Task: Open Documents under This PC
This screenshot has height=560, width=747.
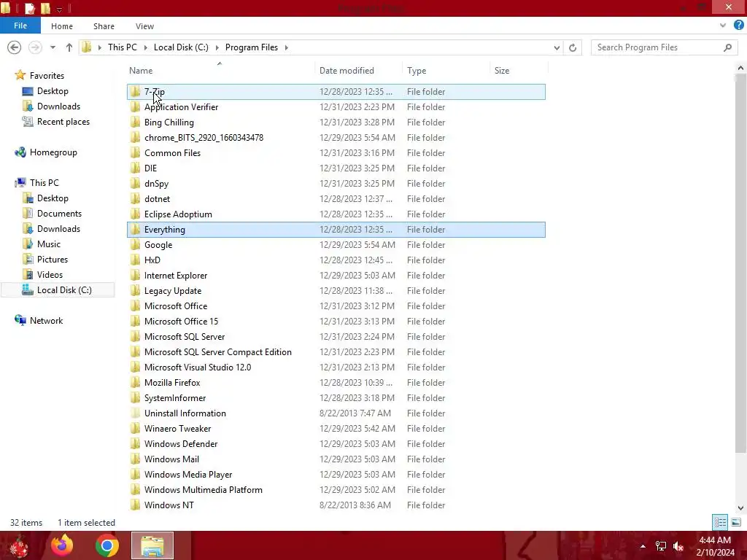Action: [x=59, y=214]
